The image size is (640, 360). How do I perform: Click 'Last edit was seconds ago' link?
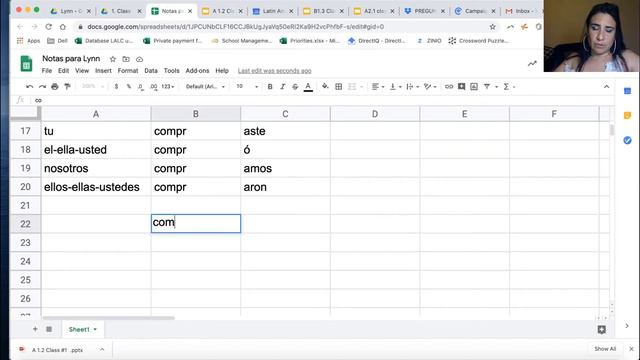tap(274, 71)
